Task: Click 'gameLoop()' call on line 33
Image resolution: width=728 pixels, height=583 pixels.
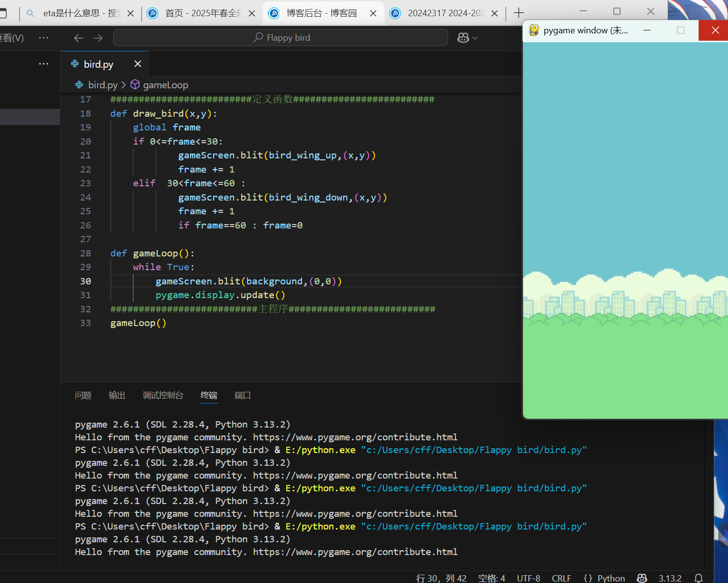Action: [x=138, y=323]
